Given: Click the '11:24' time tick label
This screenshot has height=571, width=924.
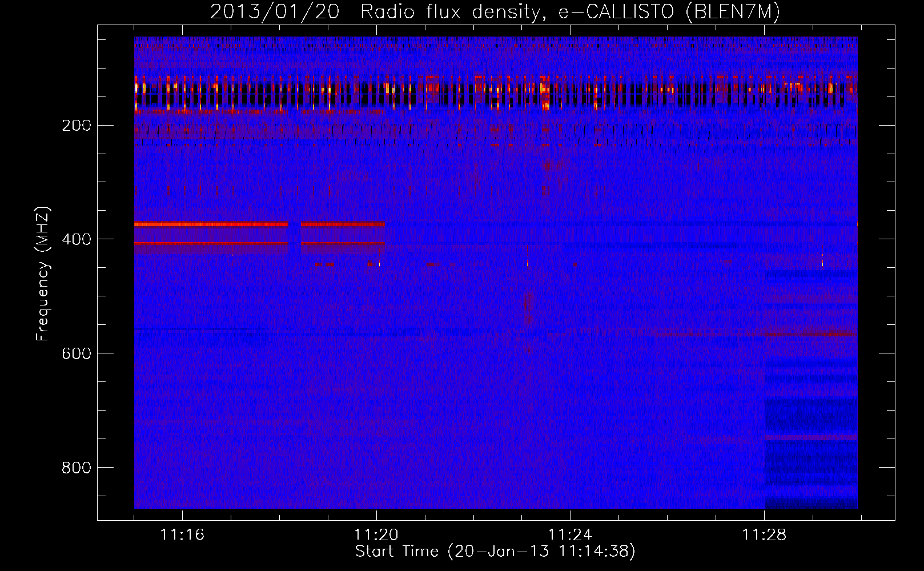Looking at the screenshot, I should pos(570,535).
